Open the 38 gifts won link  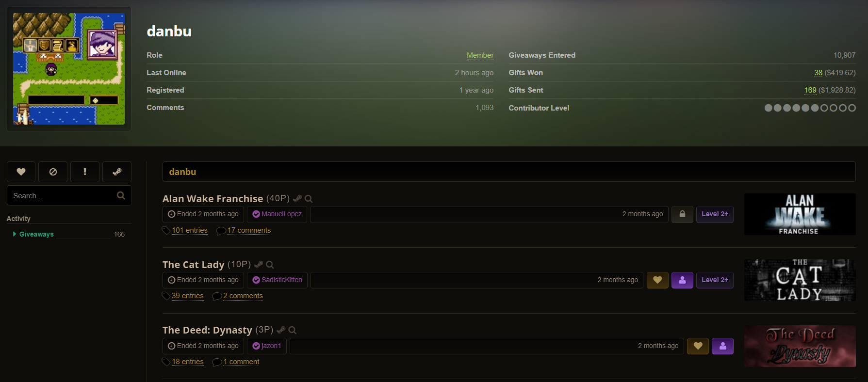tap(818, 73)
